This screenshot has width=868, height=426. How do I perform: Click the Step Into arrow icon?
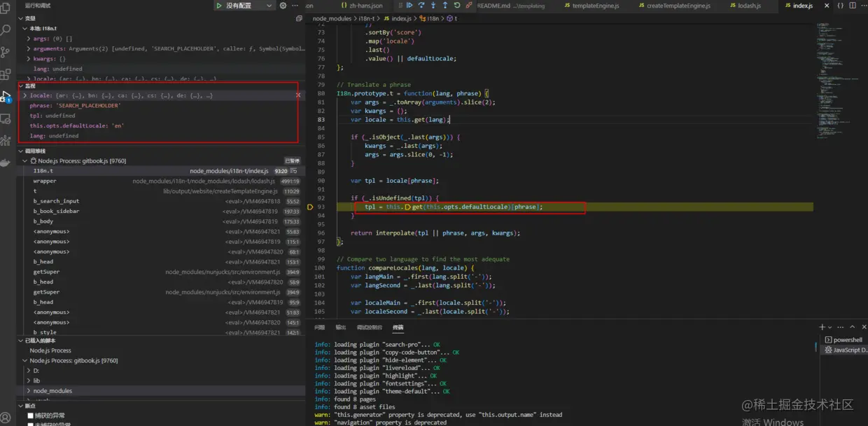[x=433, y=6]
